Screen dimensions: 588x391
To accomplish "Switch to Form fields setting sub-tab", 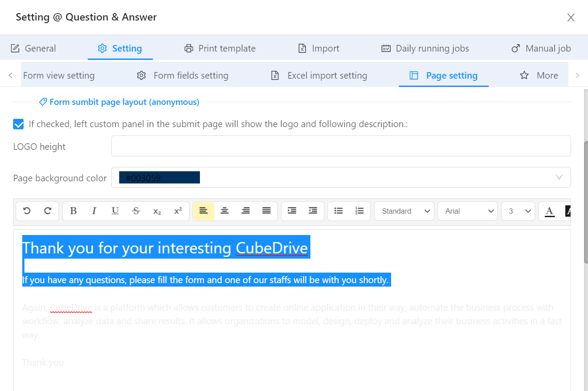I will click(182, 76).
